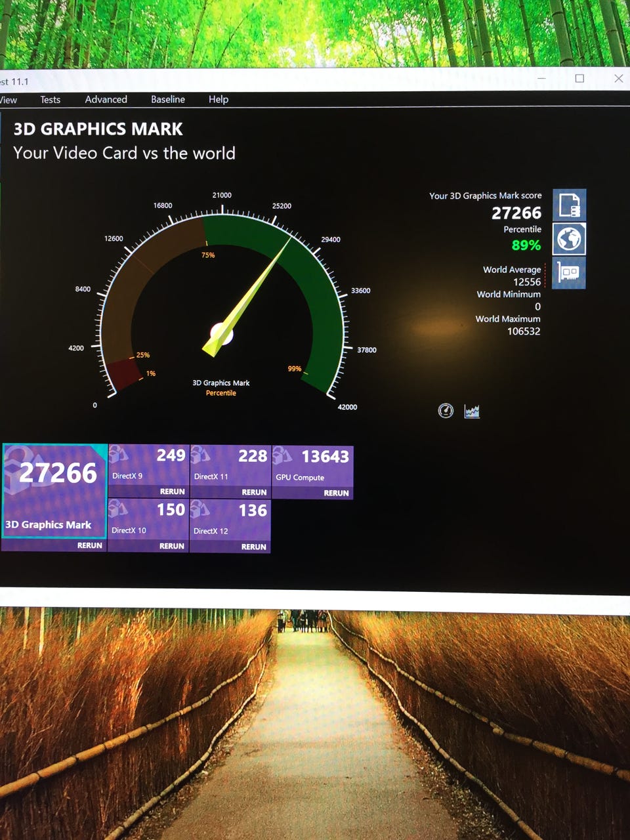Rerun the DirectX 12 test
Screen dimensions: 630x840
(x=254, y=547)
